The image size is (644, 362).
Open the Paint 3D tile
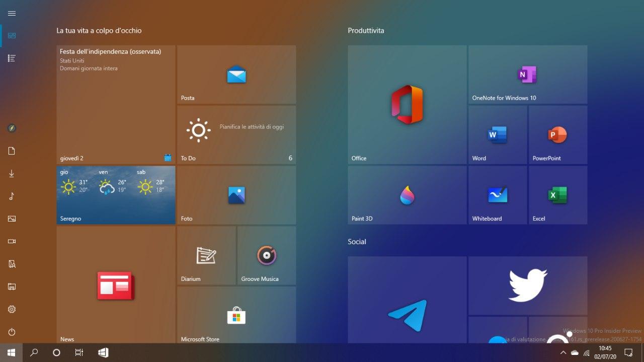(x=407, y=195)
